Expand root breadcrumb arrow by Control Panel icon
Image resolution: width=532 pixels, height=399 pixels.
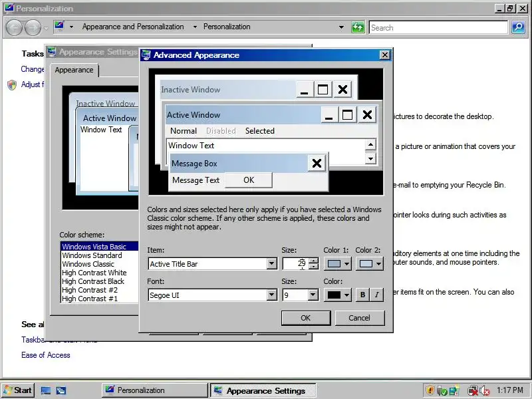(x=71, y=27)
